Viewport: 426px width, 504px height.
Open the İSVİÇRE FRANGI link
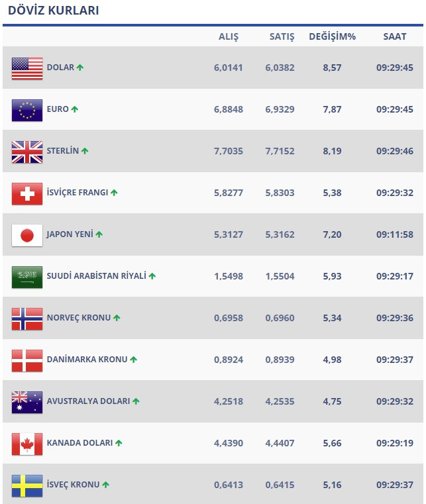(77, 193)
